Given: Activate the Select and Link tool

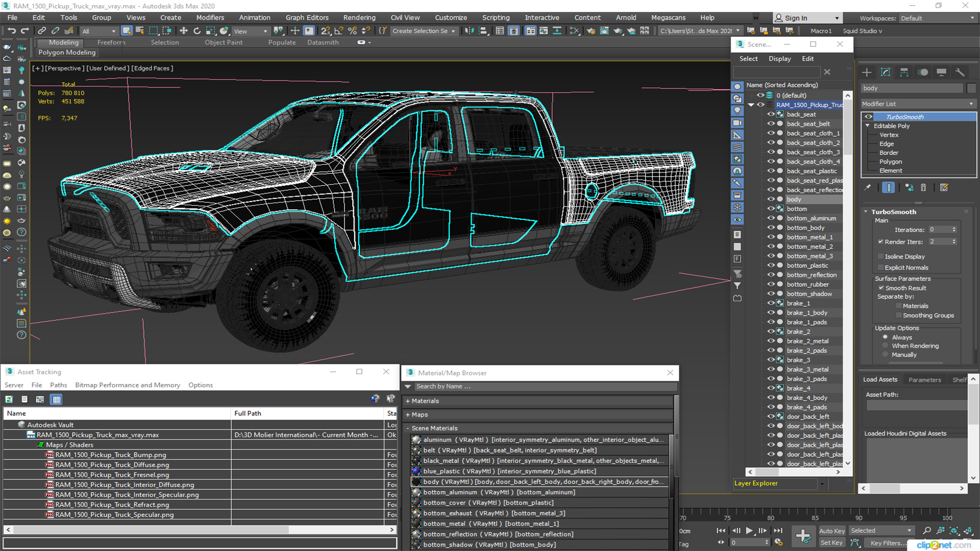Looking at the screenshot, I should (42, 31).
